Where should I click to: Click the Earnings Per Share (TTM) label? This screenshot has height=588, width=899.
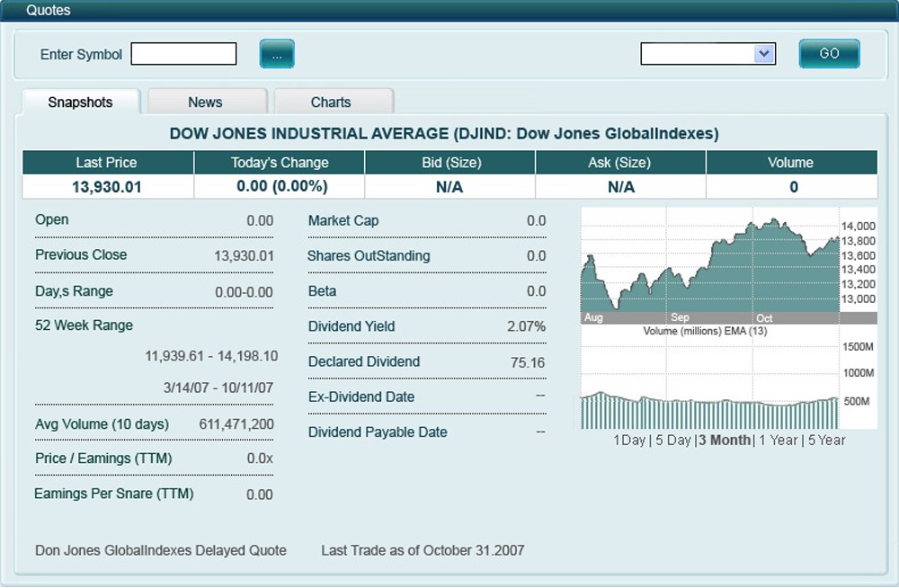113,494
